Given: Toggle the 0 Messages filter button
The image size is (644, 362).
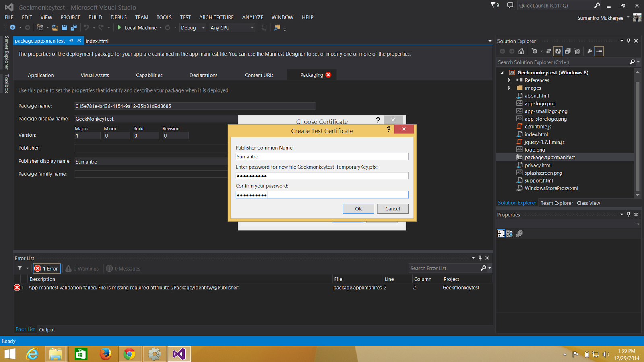Looking at the screenshot, I should (124, 268).
